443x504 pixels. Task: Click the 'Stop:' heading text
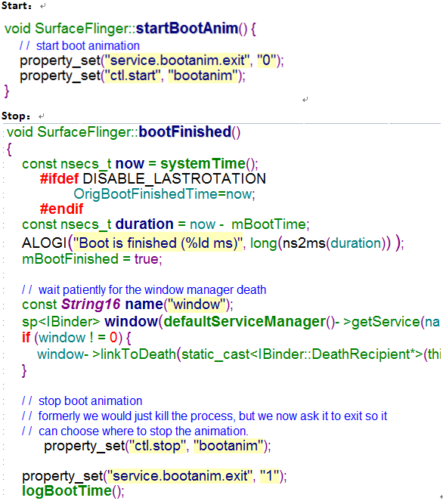click(16, 116)
